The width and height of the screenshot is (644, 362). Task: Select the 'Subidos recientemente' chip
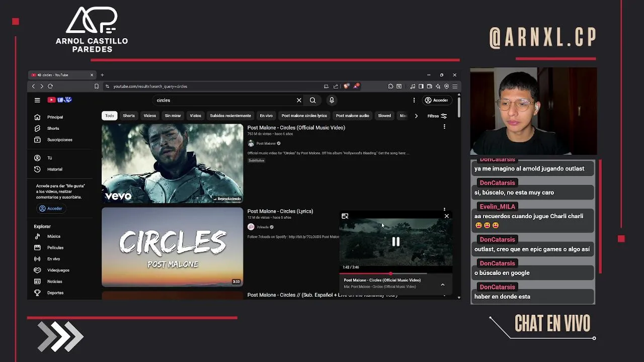(230, 116)
